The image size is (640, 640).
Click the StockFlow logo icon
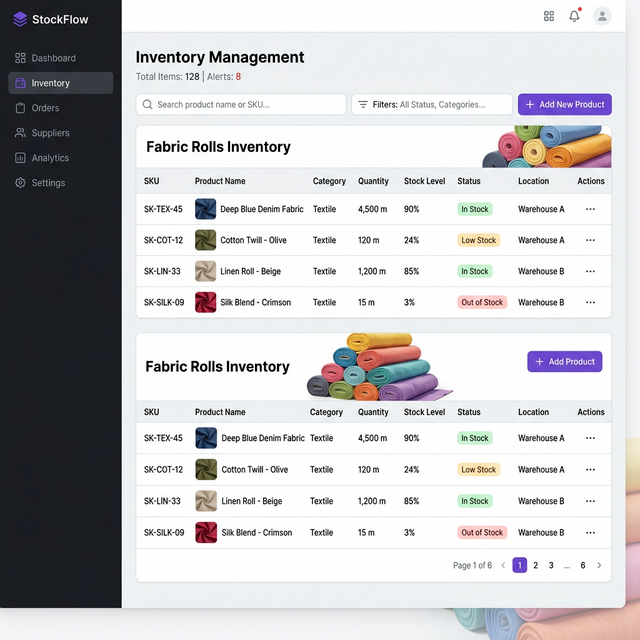point(20,19)
